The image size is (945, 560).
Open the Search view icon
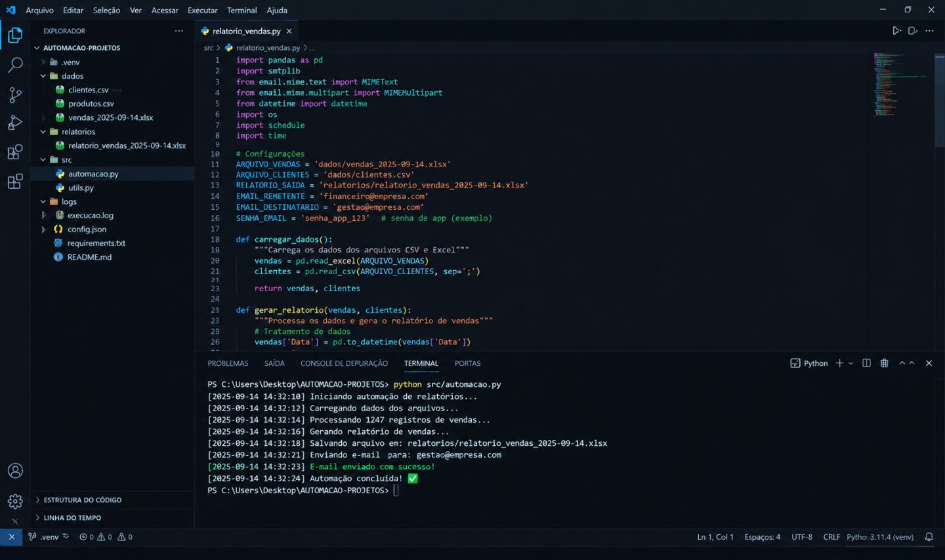[x=14, y=65]
